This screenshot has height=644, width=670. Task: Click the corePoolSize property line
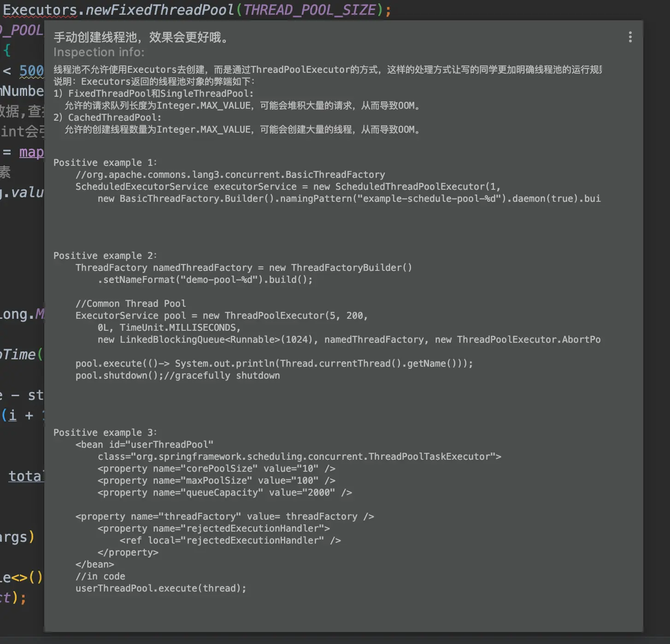217,468
